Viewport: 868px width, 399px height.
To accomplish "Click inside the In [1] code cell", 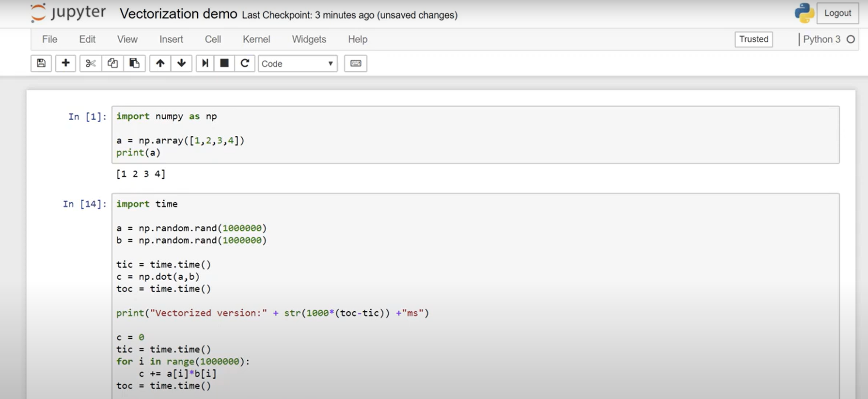I will (475, 135).
